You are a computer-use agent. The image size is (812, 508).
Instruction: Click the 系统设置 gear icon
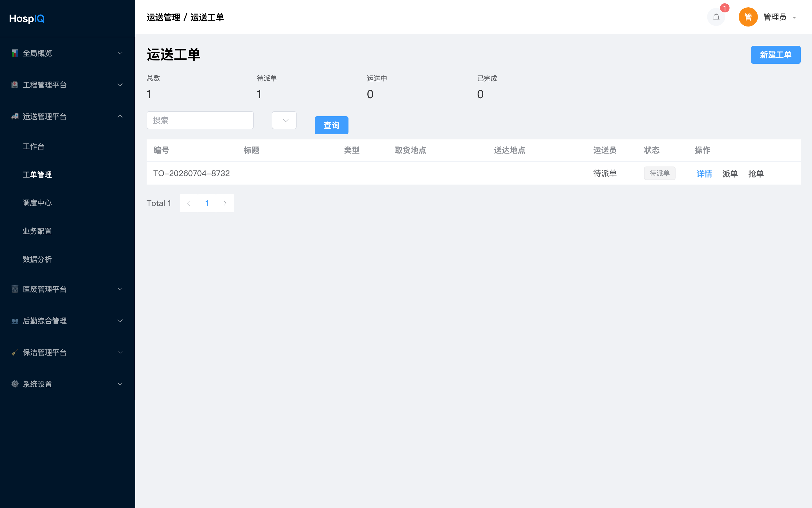click(x=15, y=384)
